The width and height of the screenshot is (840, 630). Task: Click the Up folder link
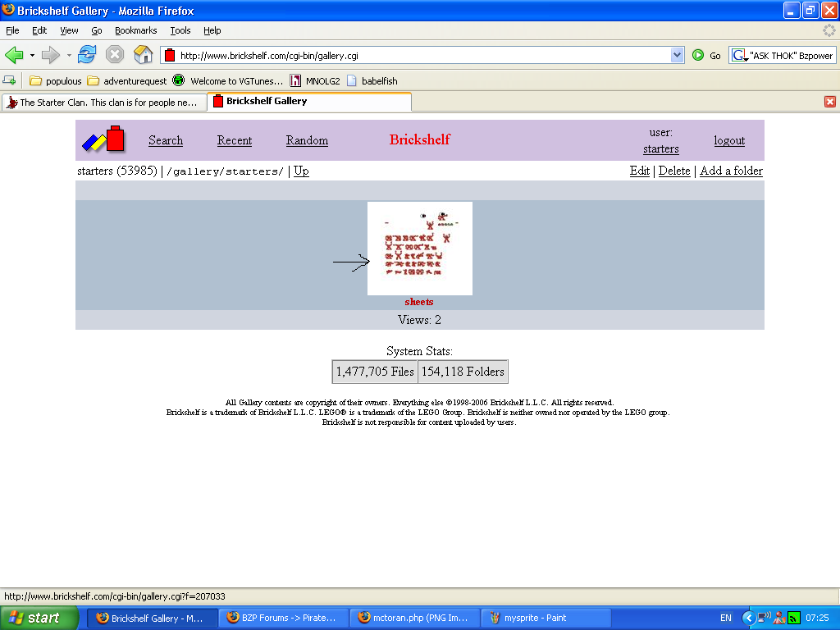coord(301,171)
